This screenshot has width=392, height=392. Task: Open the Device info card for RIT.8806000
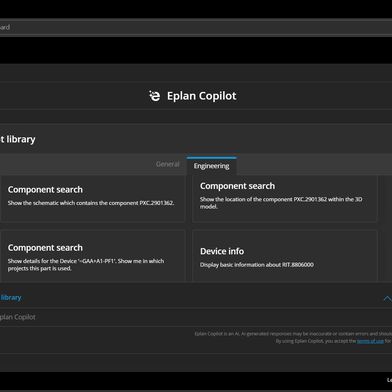tap(285, 256)
